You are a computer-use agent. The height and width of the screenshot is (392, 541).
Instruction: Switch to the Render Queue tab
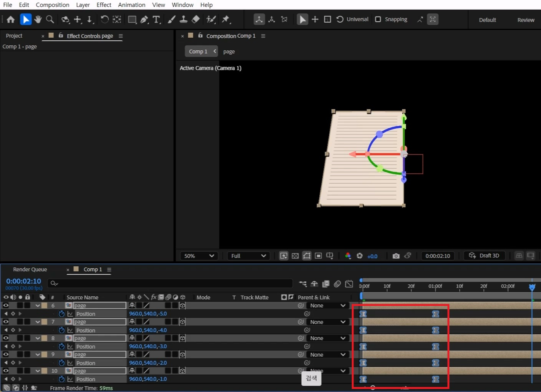[30, 269]
